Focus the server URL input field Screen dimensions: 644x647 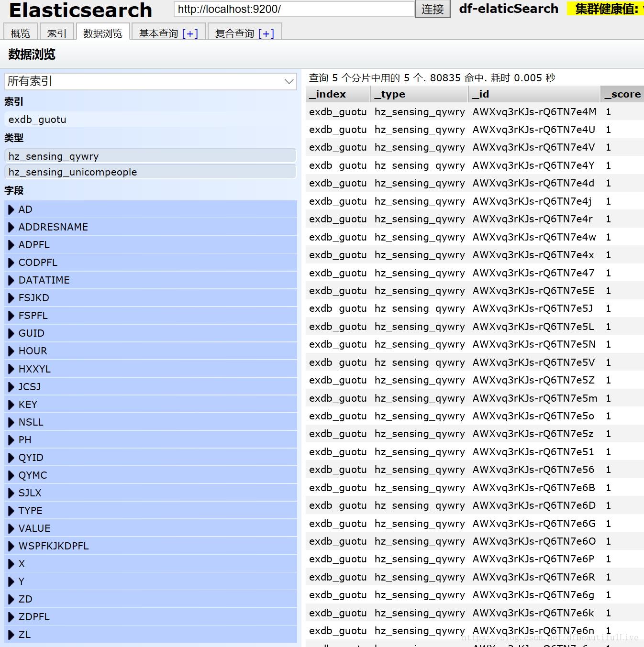[x=294, y=9]
